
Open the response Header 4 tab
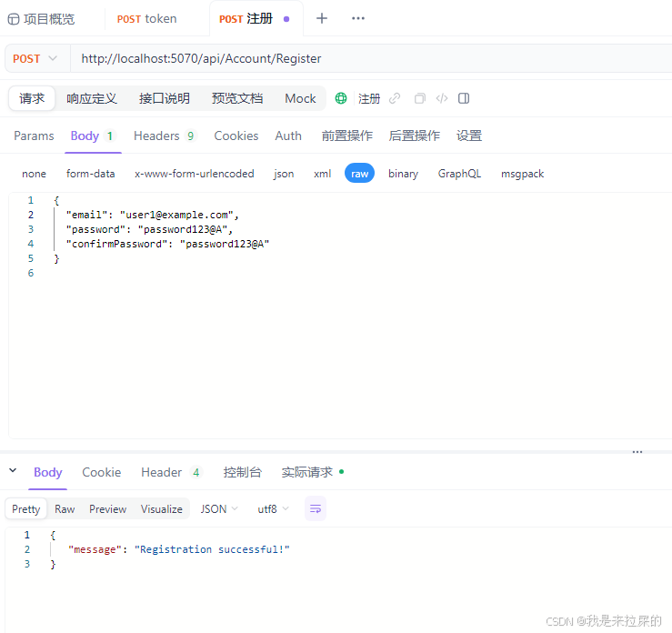tap(171, 472)
